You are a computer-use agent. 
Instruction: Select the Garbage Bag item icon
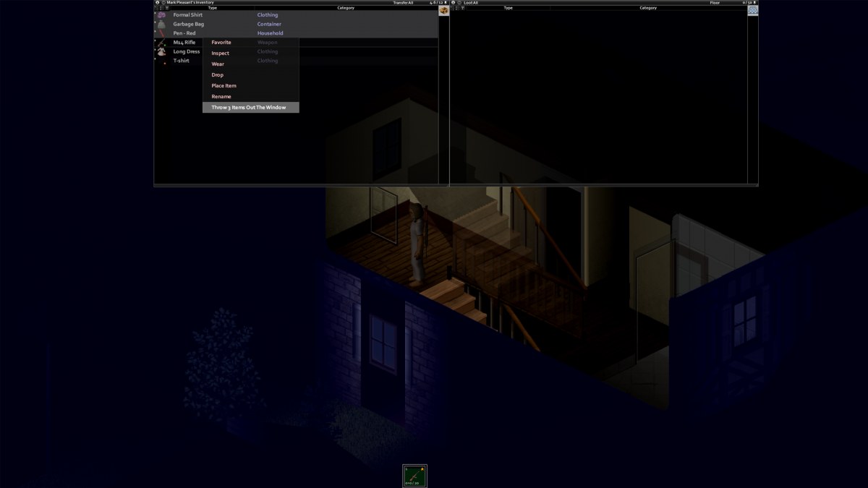point(161,24)
